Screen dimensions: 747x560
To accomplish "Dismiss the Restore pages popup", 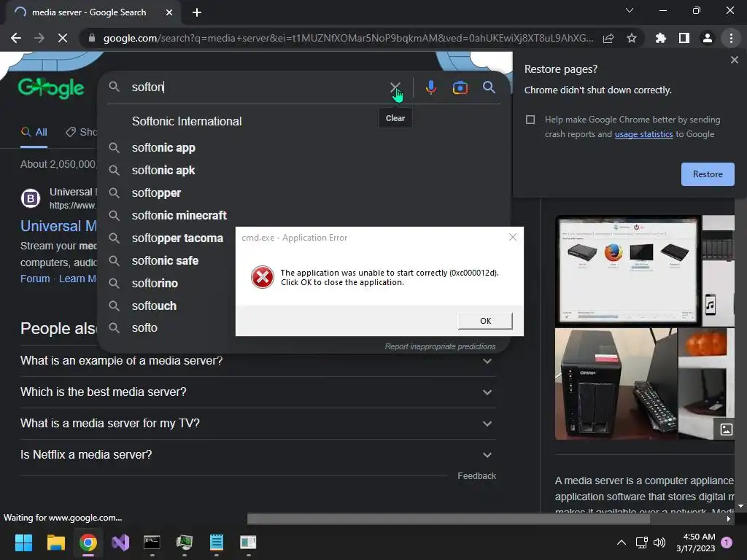I will click(x=734, y=60).
